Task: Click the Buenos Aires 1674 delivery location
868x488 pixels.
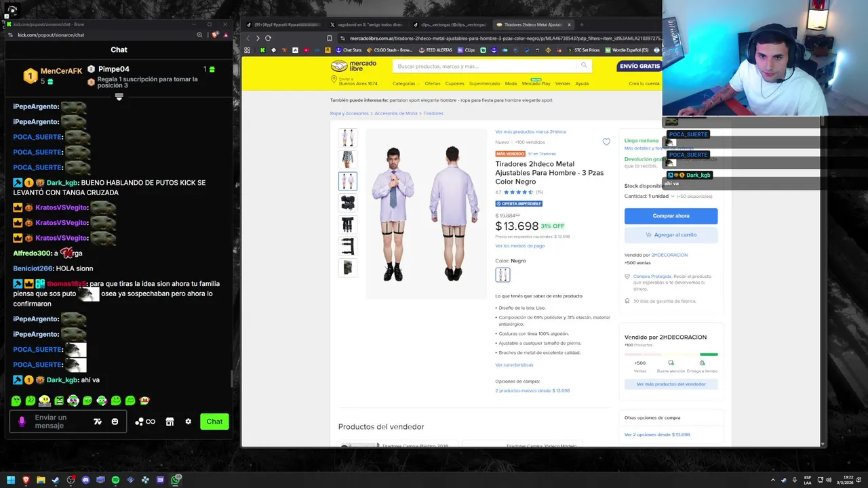Action: 353,81
